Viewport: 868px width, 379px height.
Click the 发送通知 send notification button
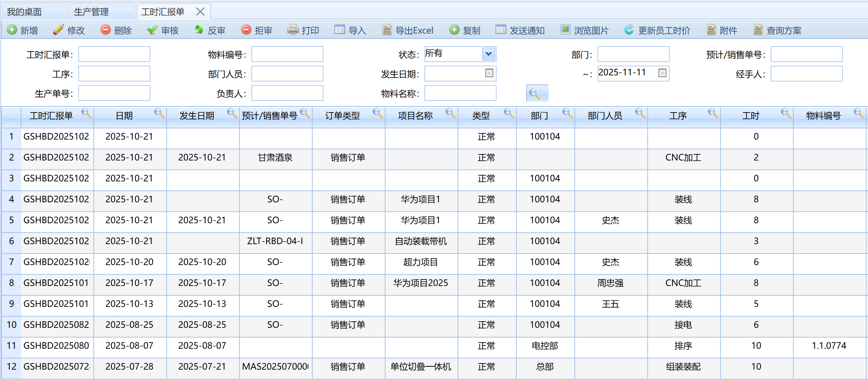click(x=520, y=30)
